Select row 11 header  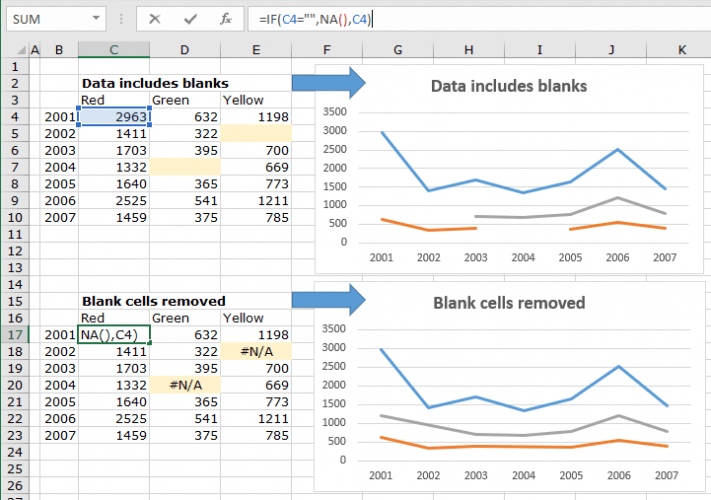click(15, 234)
